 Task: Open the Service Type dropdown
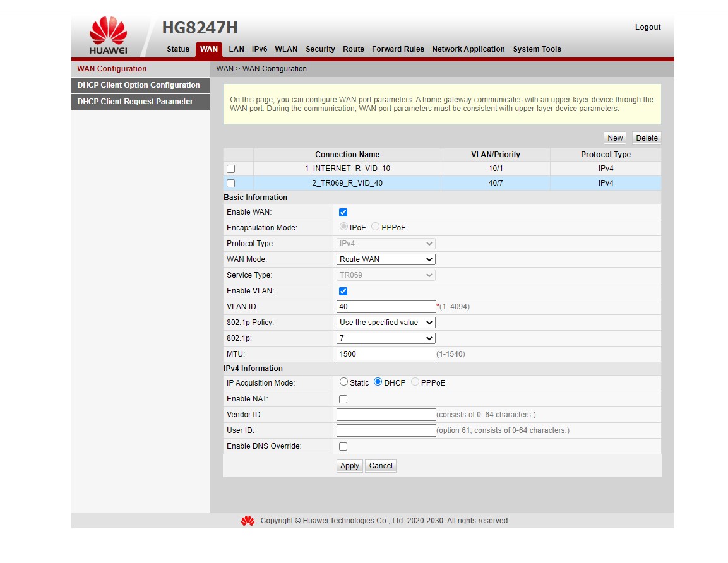tap(386, 275)
